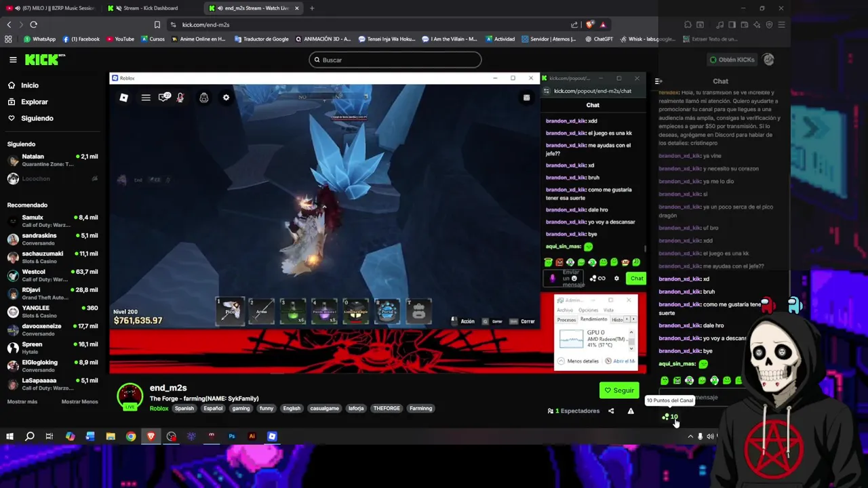The width and height of the screenshot is (868, 488).
Task: Toggle the Roblox in-game microphone icon
Action: tap(180, 98)
